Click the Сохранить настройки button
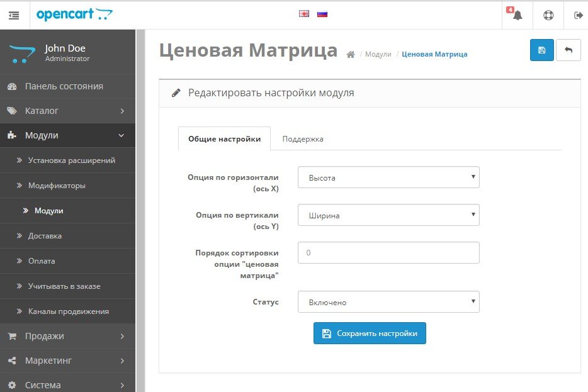 click(x=370, y=333)
